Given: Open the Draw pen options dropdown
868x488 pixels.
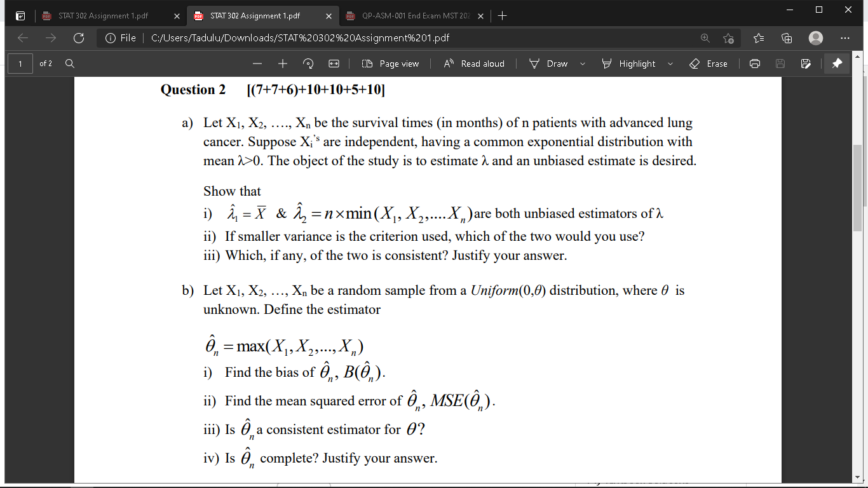Looking at the screenshot, I should point(582,64).
